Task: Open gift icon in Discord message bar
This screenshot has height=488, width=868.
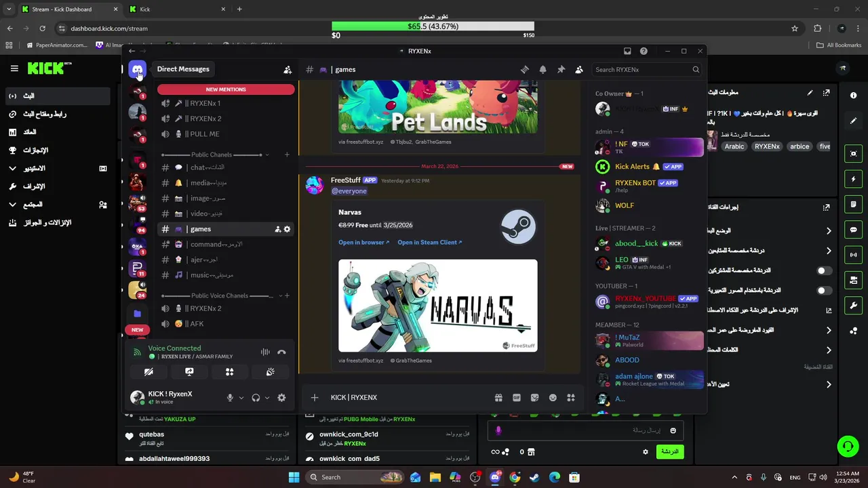Action: (x=498, y=398)
